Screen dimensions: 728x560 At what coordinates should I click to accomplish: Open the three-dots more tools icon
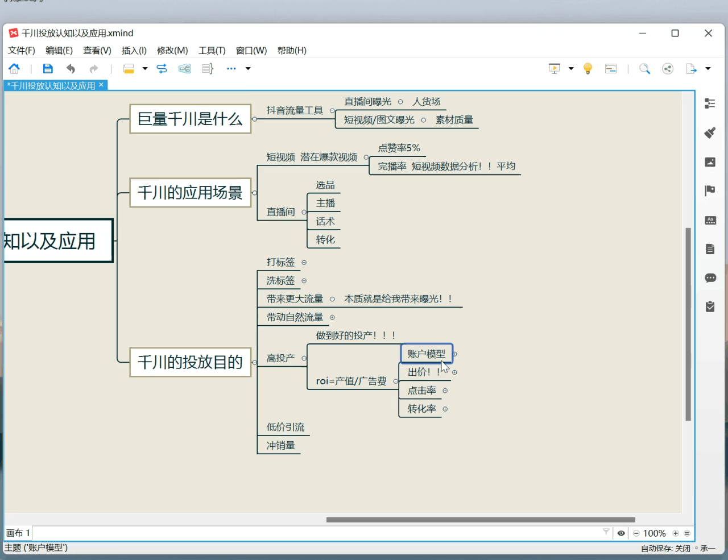[231, 69]
